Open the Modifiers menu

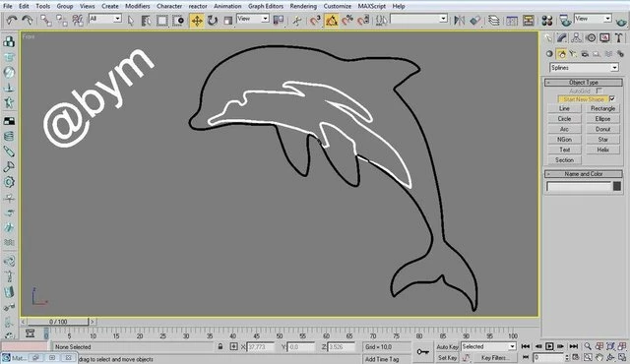point(138,6)
